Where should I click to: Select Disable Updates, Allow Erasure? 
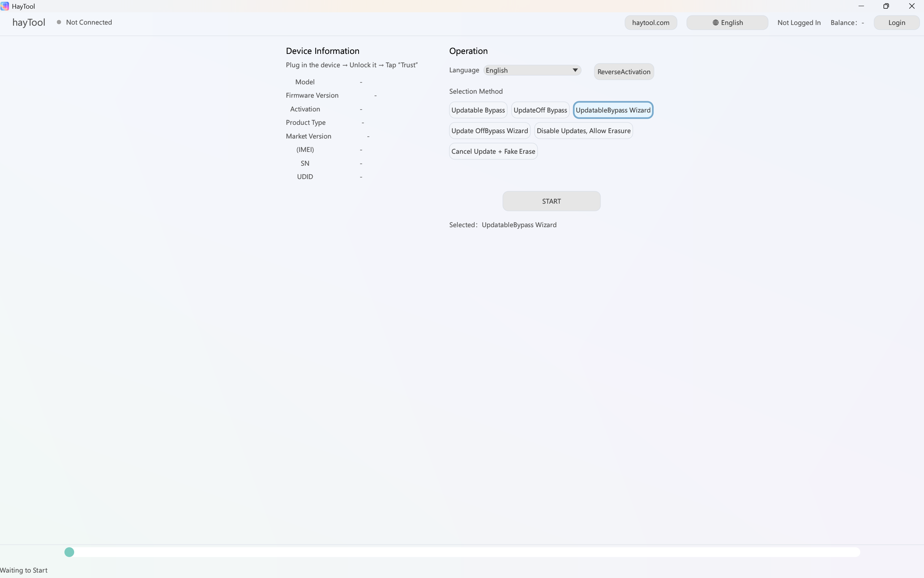[x=583, y=130]
